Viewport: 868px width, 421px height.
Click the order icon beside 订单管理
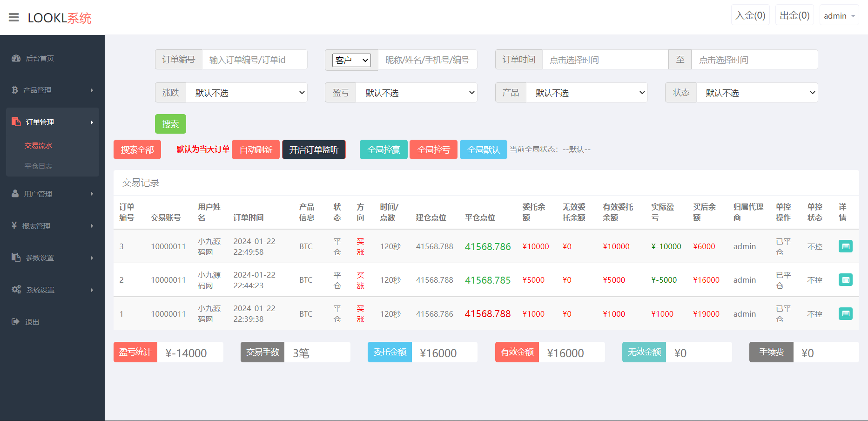pos(16,122)
